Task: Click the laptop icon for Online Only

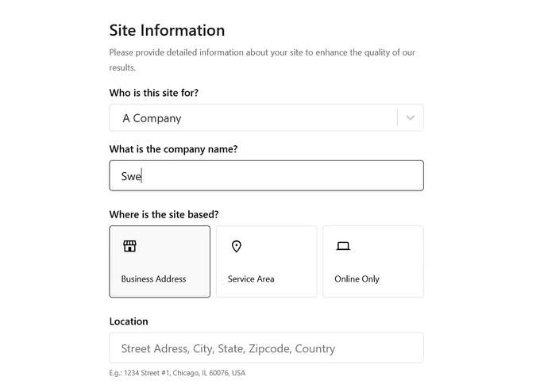Action: [343, 246]
